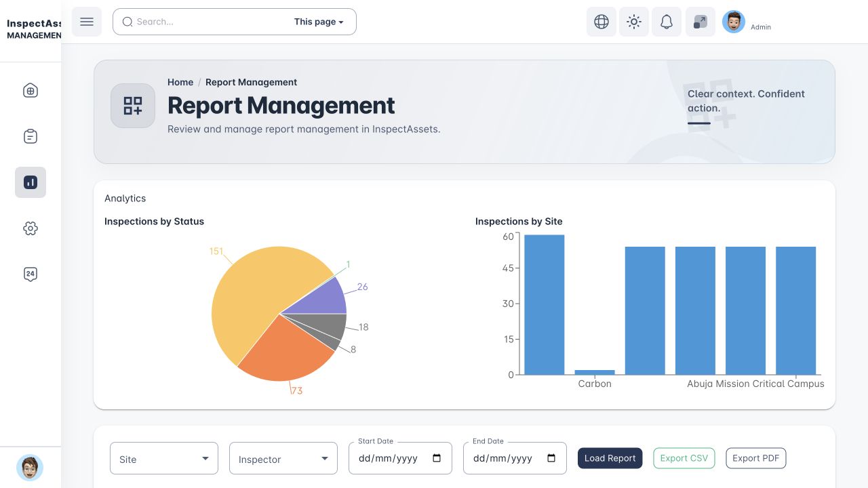Click the tallest first bar in site chart
868x488 pixels.
(545, 304)
